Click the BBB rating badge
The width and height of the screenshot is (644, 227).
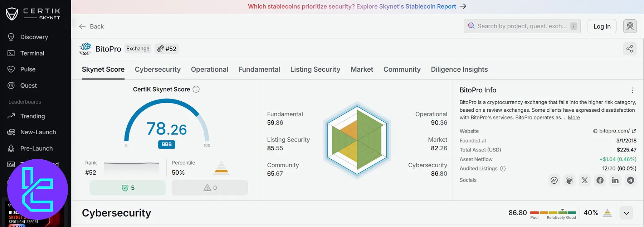[x=167, y=144]
